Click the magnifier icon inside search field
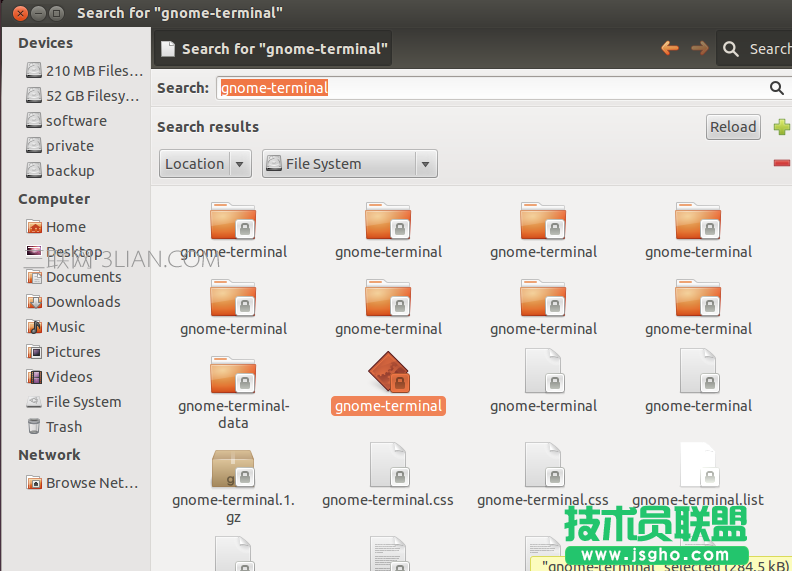The height and width of the screenshot is (571, 792). [777, 88]
